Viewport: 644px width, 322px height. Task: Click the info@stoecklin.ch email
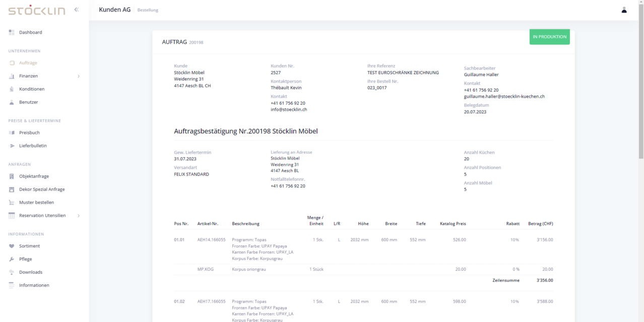point(289,109)
